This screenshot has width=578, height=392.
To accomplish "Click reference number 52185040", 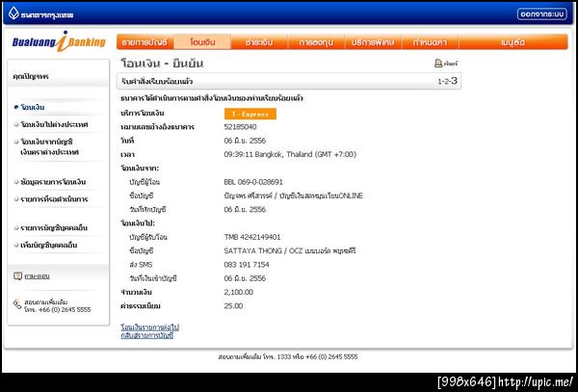I will [x=240, y=127].
